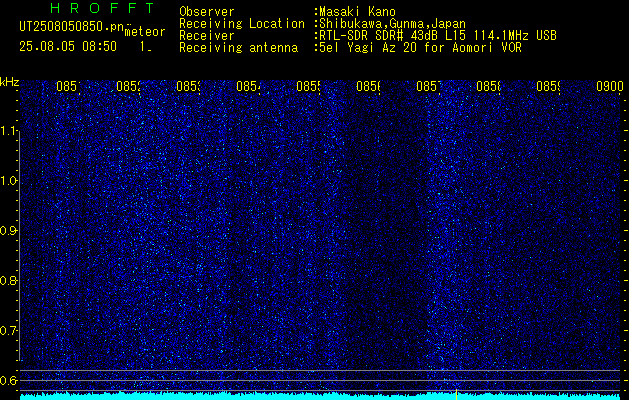Click the kHz axis unit label
Viewport: 629px width, 400px height.
pyautogui.click(x=9, y=82)
